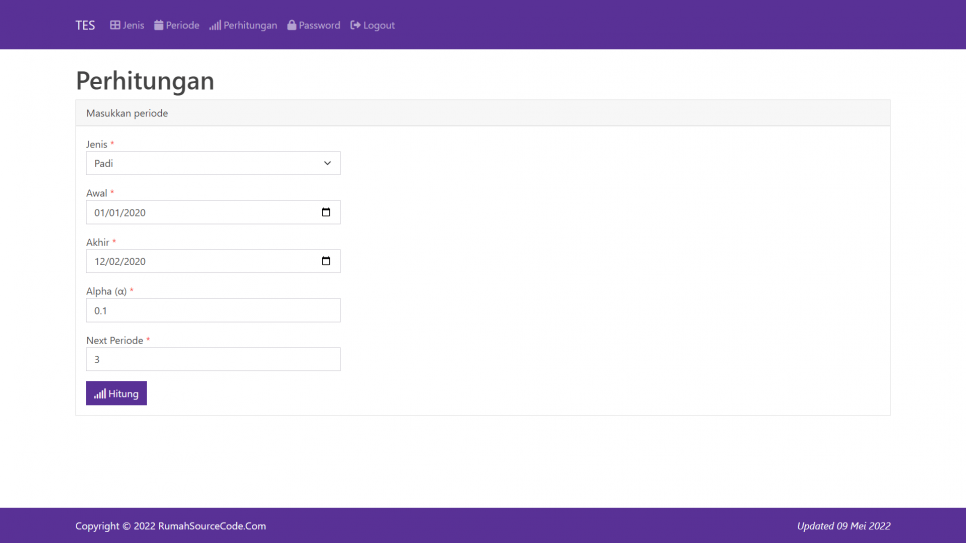Open the date picker icon in Awal field
The height and width of the screenshot is (543, 966).
326,212
